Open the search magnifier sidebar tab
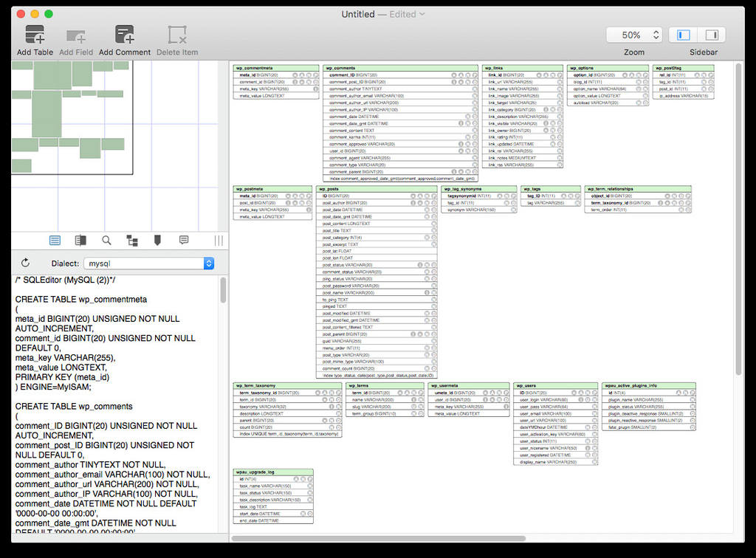This screenshot has width=756, height=558. pos(106,241)
